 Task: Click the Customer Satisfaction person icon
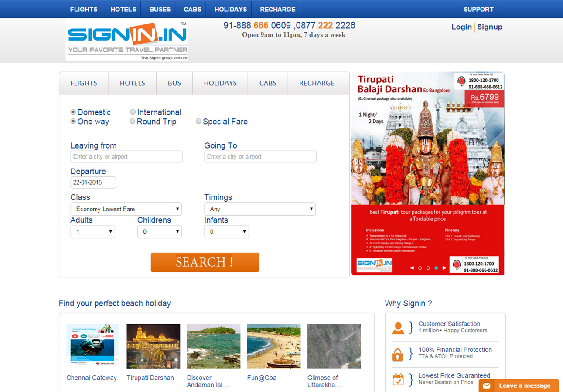398,328
